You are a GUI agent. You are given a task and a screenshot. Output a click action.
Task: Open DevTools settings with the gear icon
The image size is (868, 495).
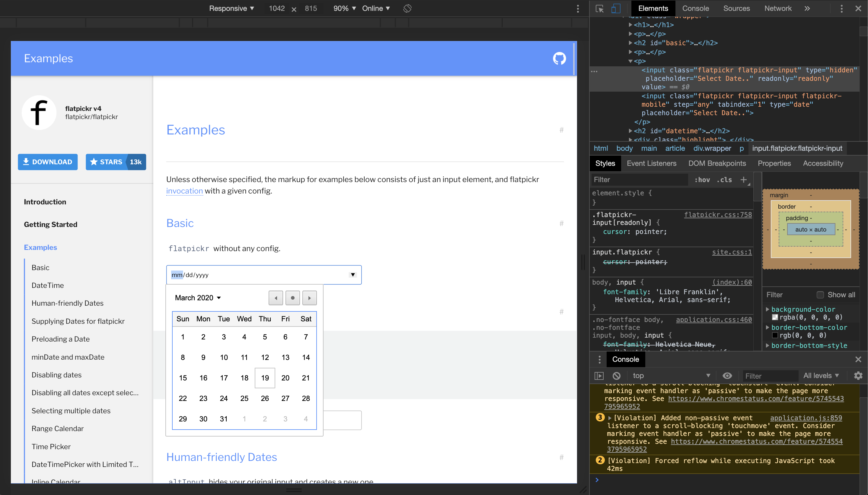tap(858, 376)
